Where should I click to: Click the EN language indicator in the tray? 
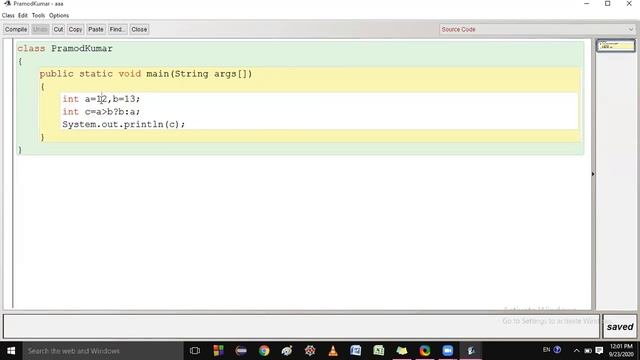[x=546, y=350]
